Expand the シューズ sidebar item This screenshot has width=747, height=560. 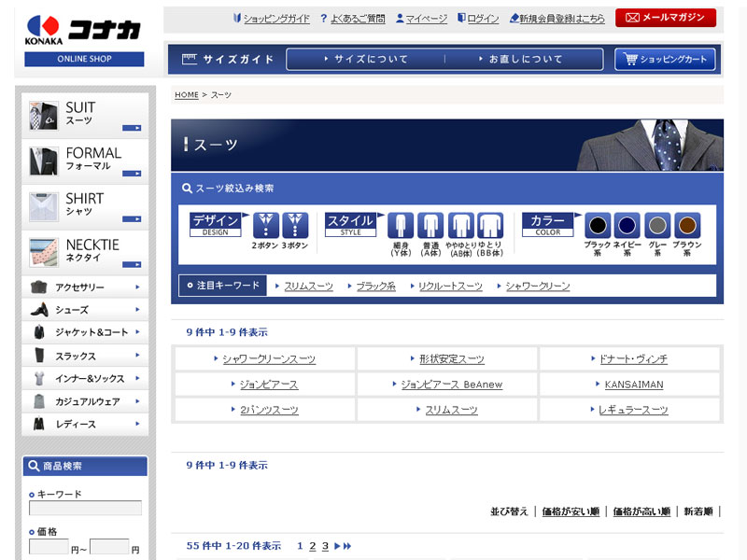point(85,310)
